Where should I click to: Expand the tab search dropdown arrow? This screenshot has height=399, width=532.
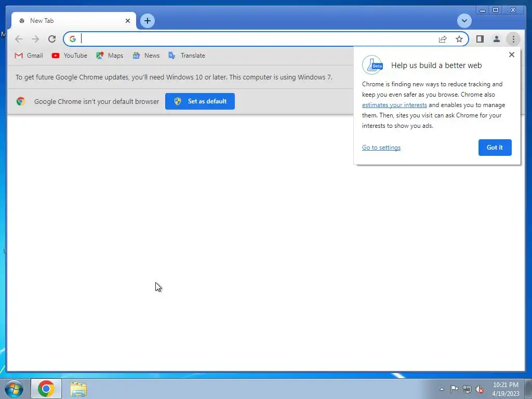pos(464,21)
